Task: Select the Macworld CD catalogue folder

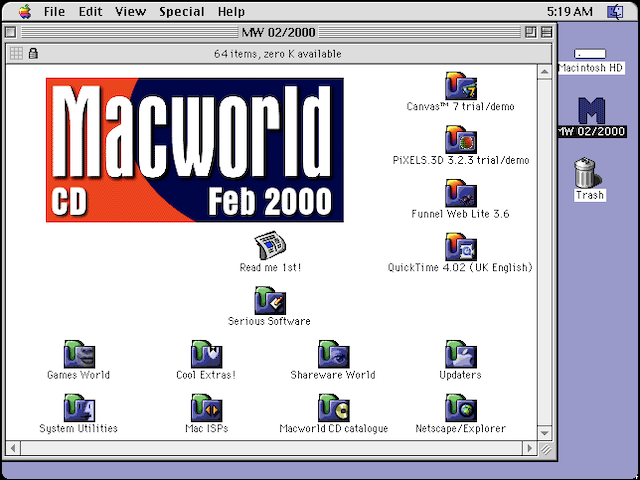Action: (333, 407)
